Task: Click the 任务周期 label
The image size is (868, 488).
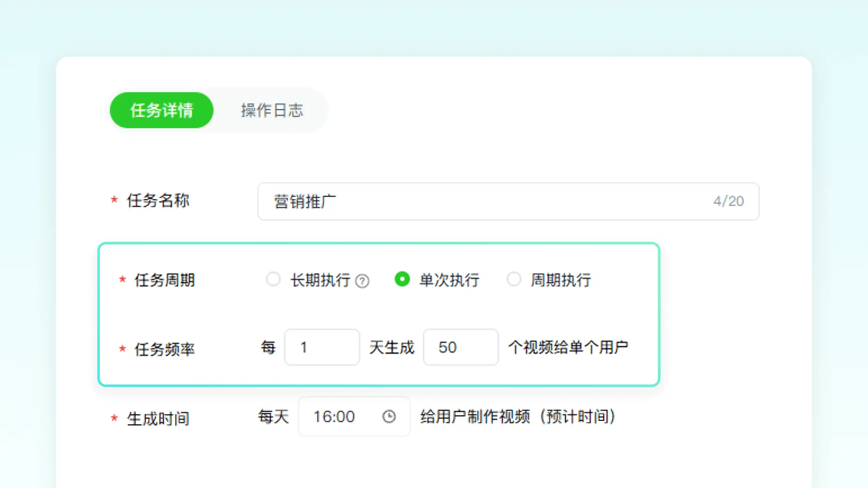Action: click(165, 280)
